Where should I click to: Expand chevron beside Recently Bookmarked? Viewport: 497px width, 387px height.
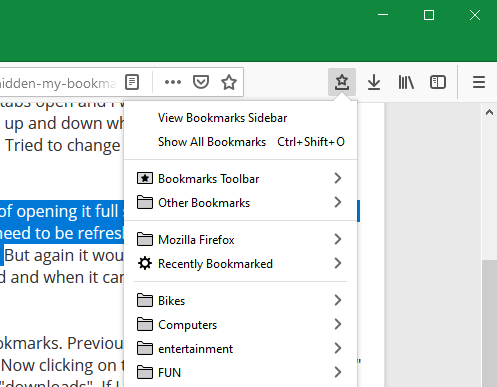[x=338, y=263]
